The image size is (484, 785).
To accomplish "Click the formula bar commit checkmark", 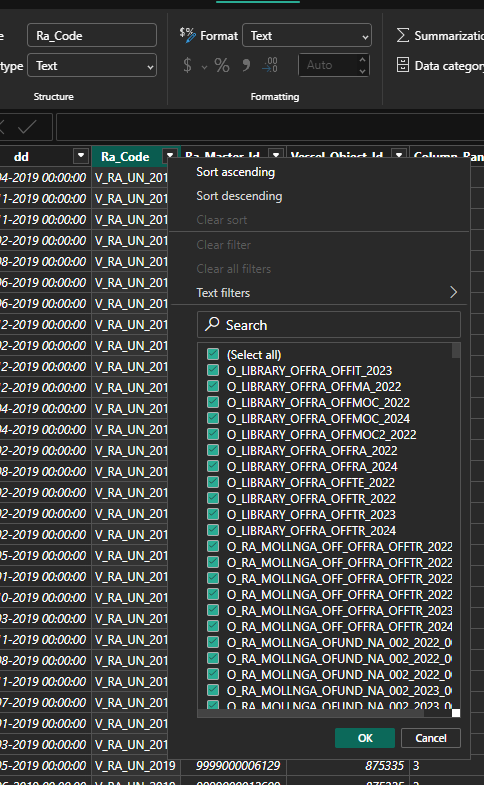I will pos(27,127).
